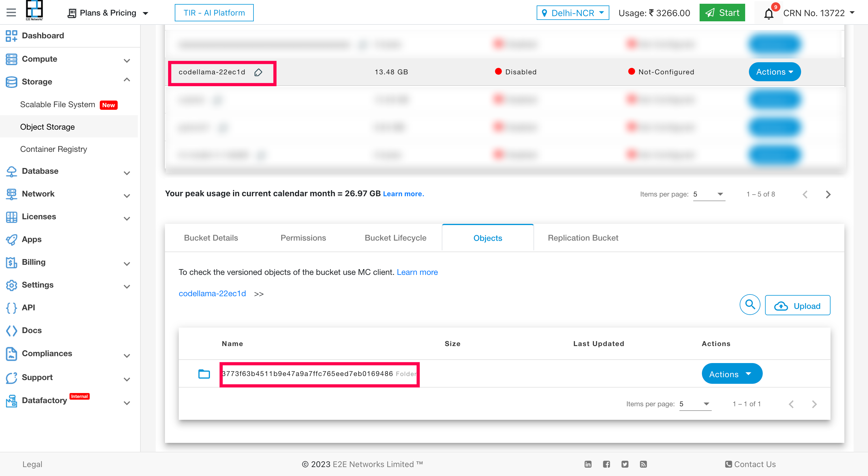The width and height of the screenshot is (868, 476).
Task: Expand the Support sidebar section
Action: click(127, 379)
